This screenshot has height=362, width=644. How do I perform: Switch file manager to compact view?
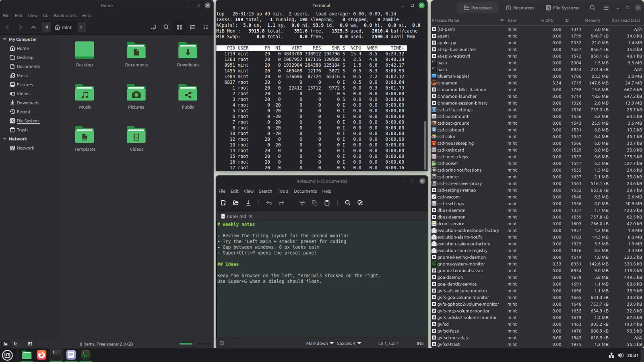click(x=206, y=27)
